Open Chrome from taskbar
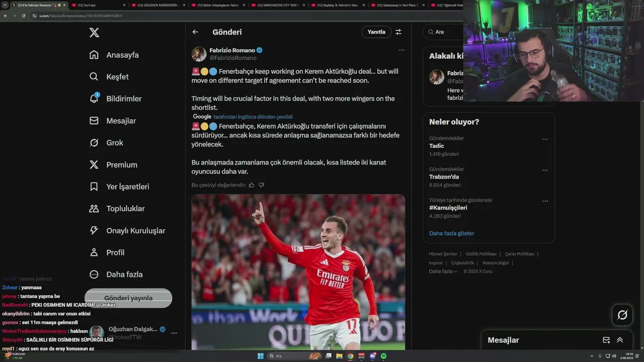 pyautogui.click(x=350, y=356)
